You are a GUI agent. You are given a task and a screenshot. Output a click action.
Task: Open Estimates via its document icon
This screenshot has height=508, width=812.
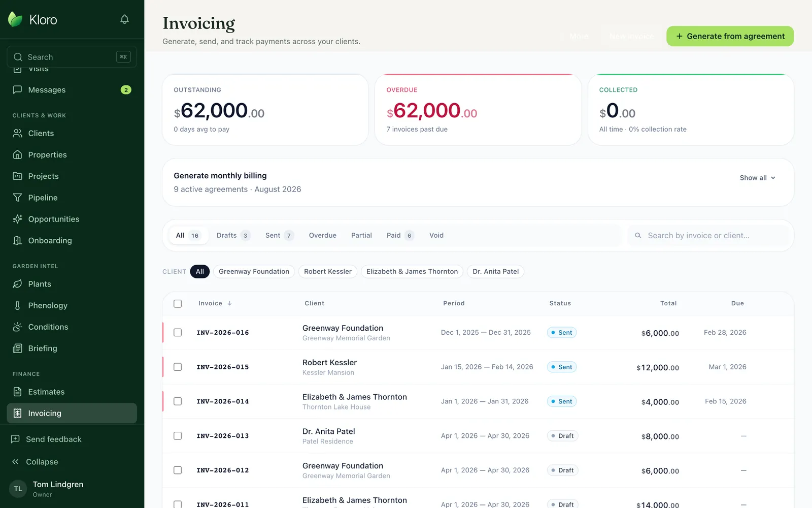point(17,392)
